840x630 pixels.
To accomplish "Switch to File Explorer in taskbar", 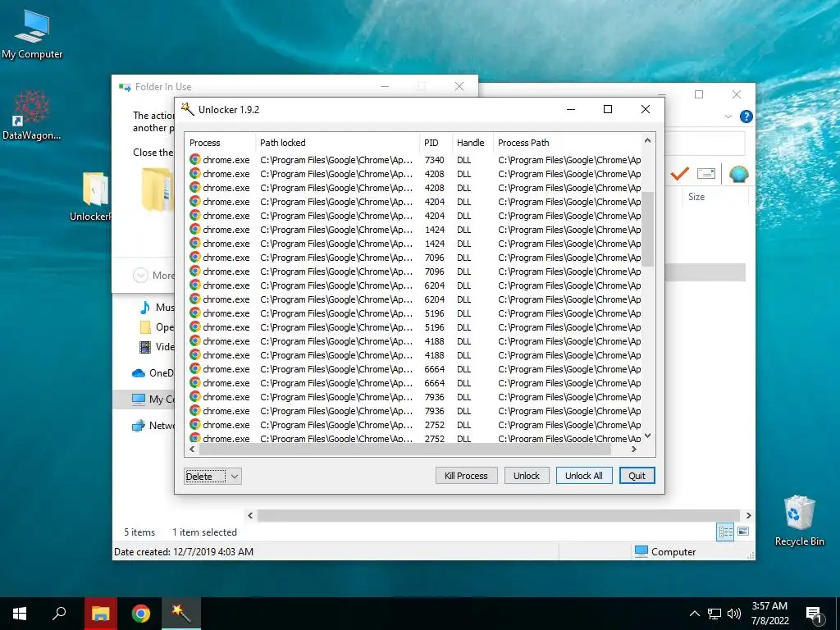I will point(100,614).
